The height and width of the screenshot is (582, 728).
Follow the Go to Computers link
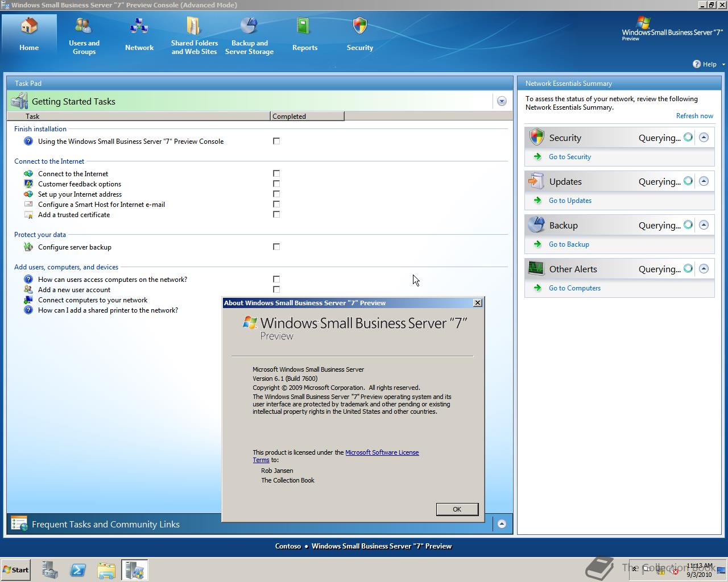pos(574,288)
